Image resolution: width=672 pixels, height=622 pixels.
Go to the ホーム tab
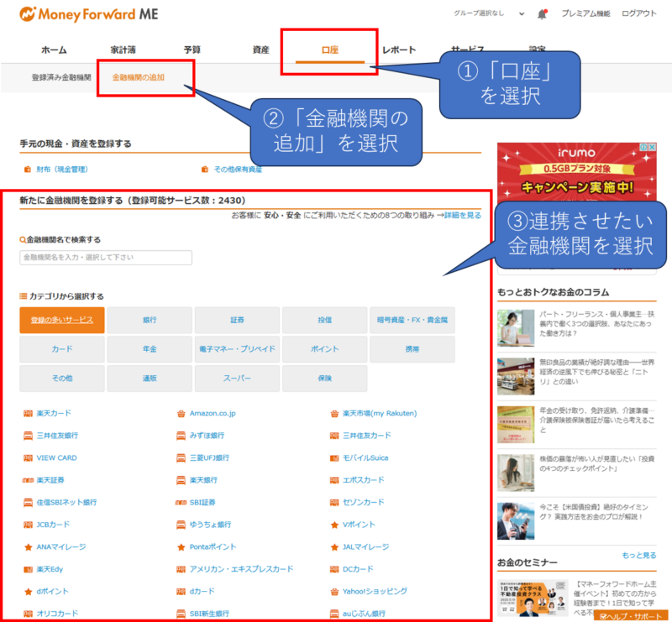[54, 50]
